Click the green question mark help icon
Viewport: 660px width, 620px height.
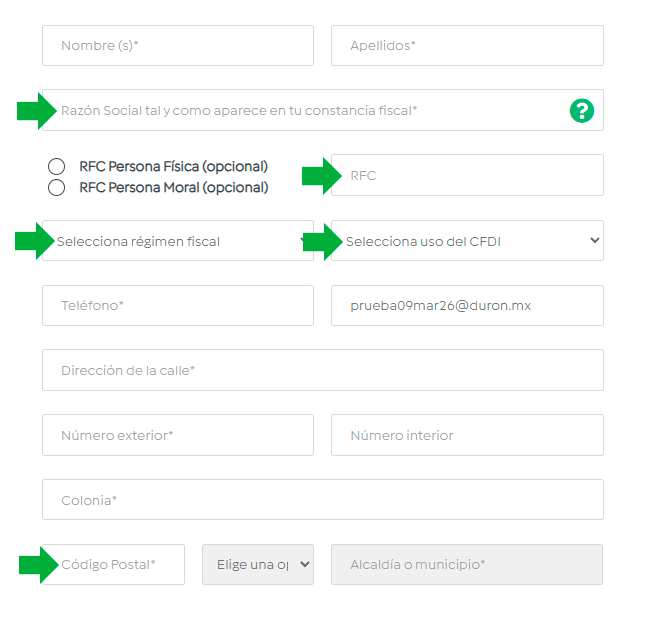581,110
